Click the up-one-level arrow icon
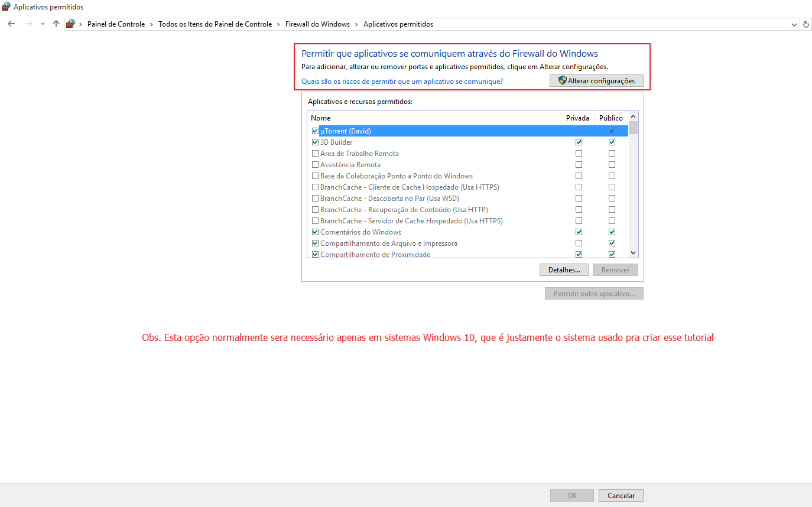The image size is (812, 507). coord(56,24)
